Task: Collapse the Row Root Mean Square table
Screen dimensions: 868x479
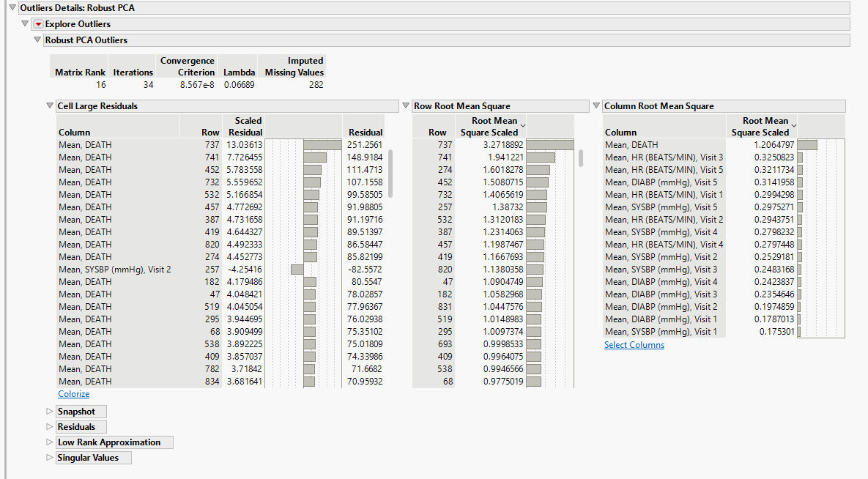Action: click(x=407, y=106)
